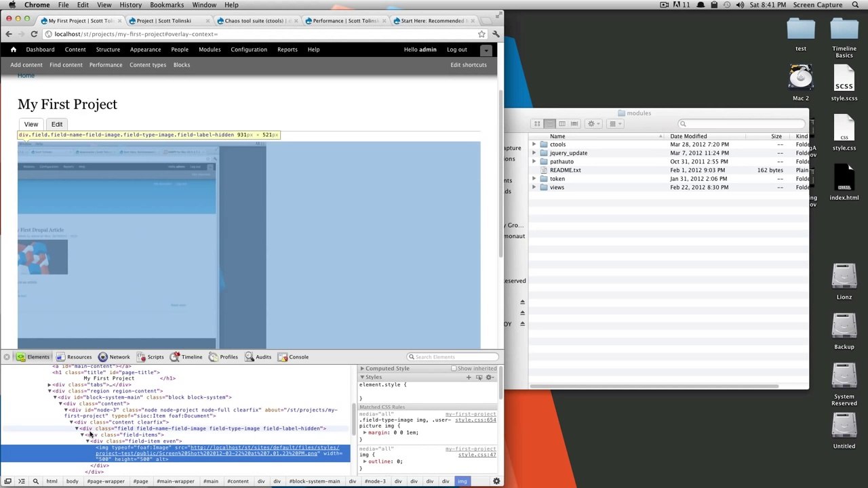Expand the div class="tabs" node
Screen dimensions: 868x488
(x=50, y=385)
